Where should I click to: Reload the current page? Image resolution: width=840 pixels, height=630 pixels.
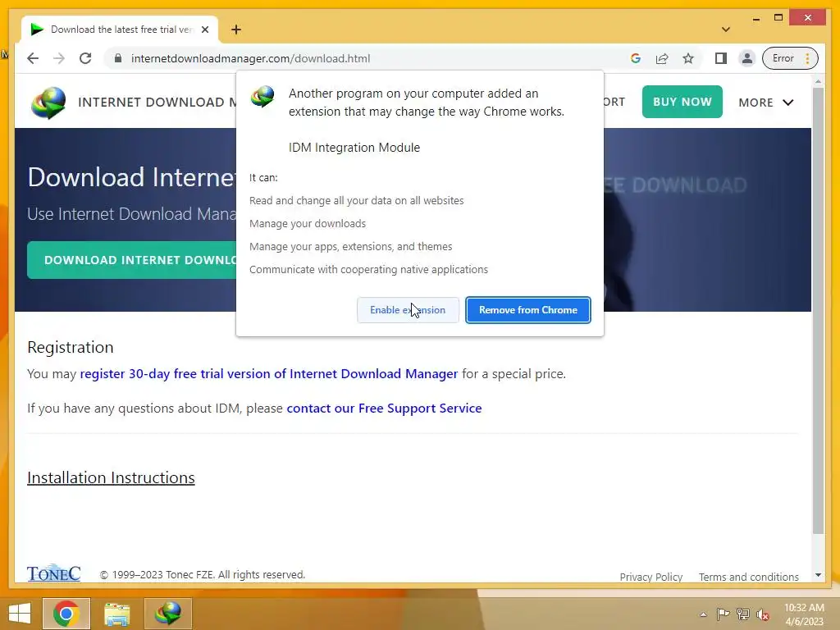85,58
